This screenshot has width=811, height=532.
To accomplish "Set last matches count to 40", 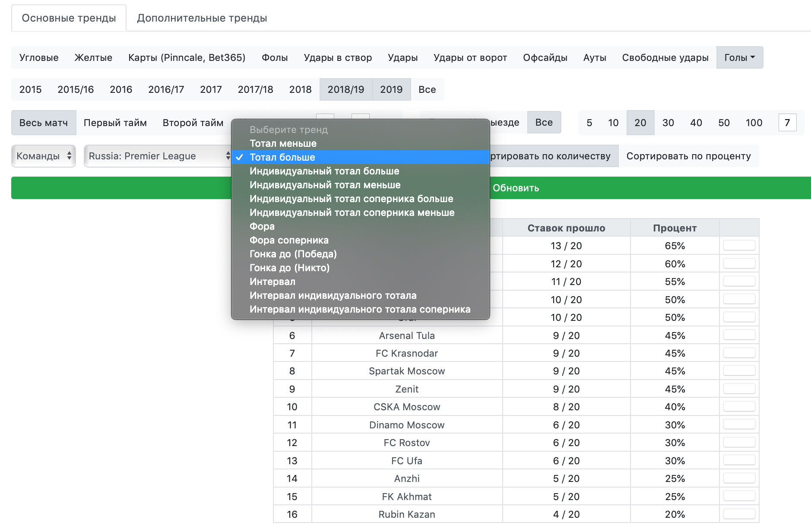I will (696, 123).
